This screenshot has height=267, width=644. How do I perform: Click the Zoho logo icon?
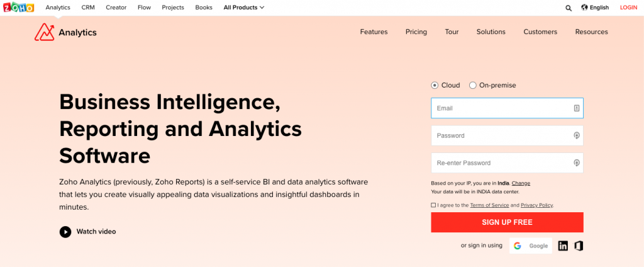[18, 8]
